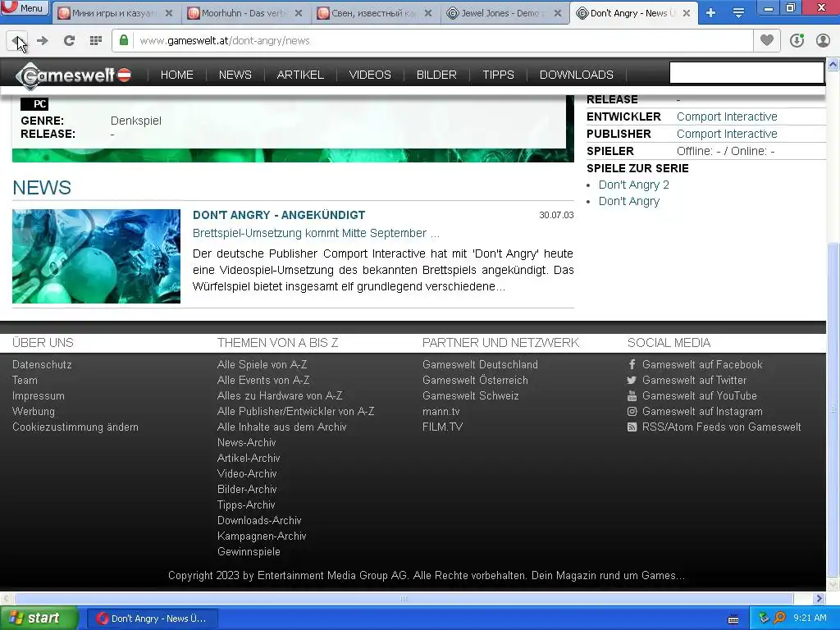Screen dimensions: 840x630
Task: Click the Facebook icon in Social Media
Action: pyautogui.click(x=632, y=364)
